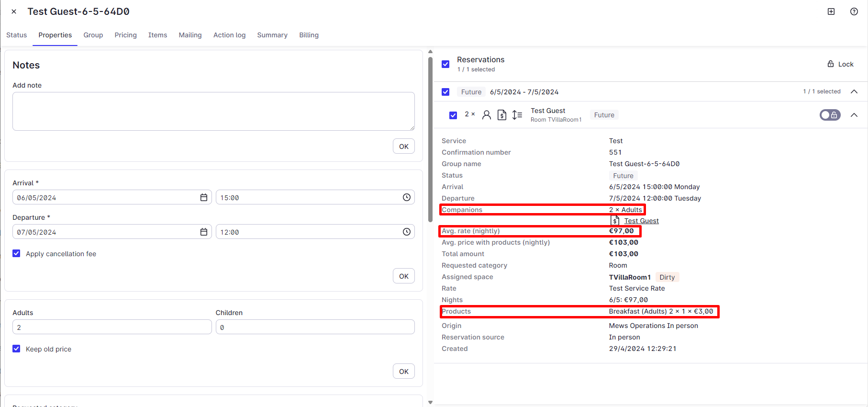Click the bill icon beside Test Guest link
The image size is (868, 407).
coord(615,220)
